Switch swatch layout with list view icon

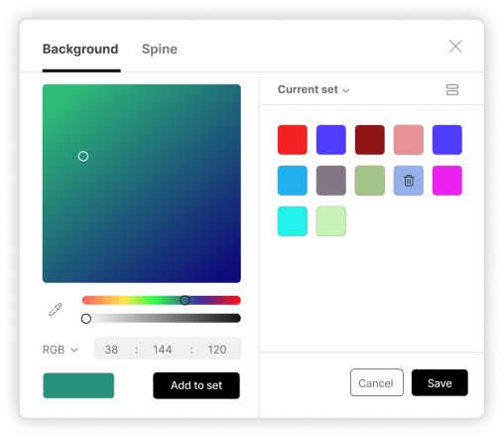coord(452,89)
